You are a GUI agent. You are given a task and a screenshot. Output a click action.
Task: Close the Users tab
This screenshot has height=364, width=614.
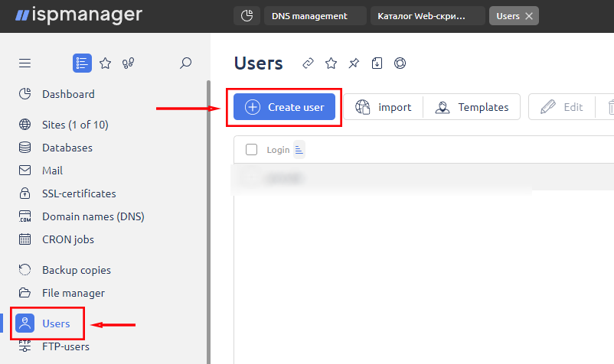click(529, 16)
